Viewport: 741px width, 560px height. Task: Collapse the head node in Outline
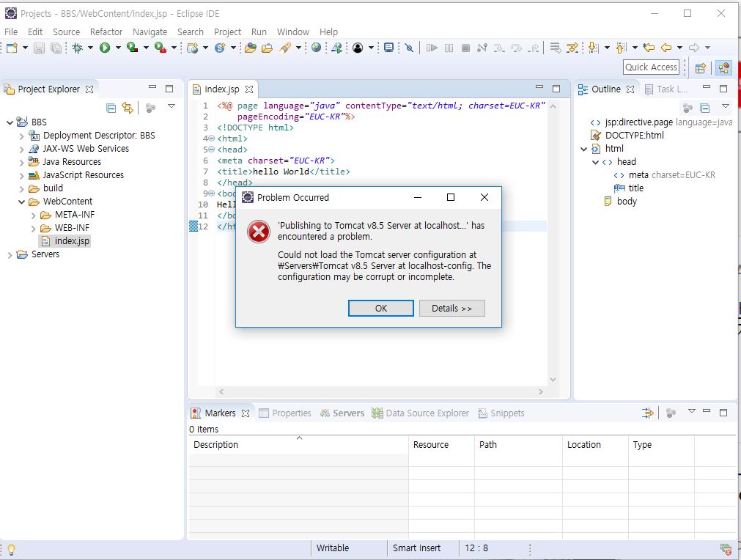point(595,162)
